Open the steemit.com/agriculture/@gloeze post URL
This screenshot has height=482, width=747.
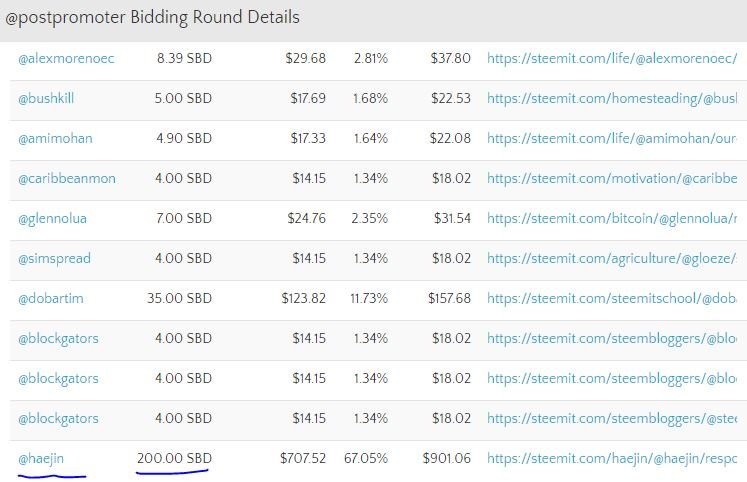pos(612,259)
